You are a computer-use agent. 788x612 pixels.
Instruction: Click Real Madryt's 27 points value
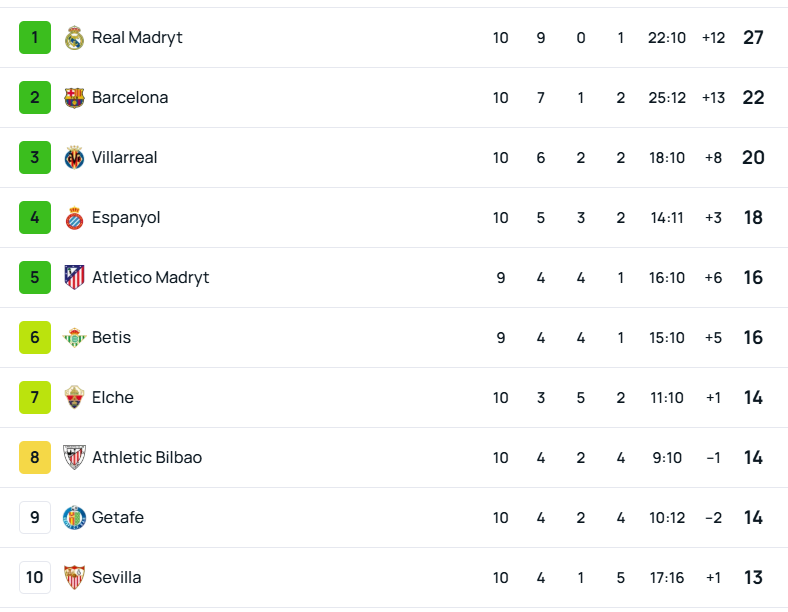[753, 38]
